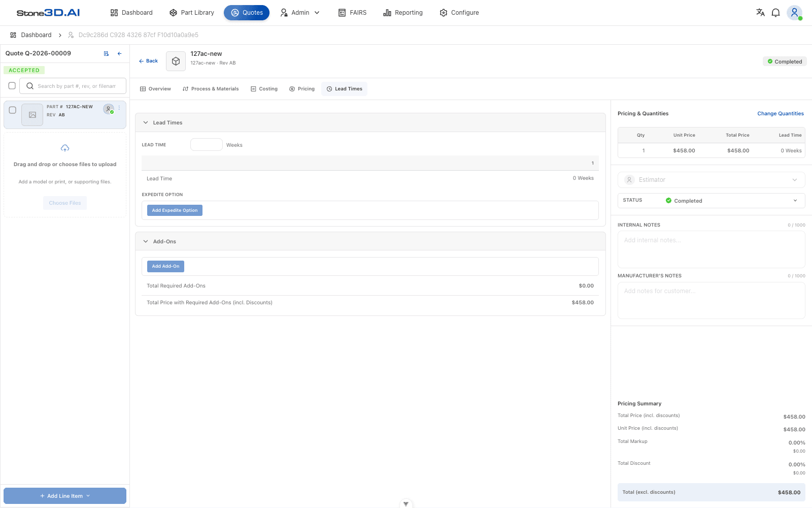812x508 pixels.
Task: Open the notifications bell
Action: point(775,13)
